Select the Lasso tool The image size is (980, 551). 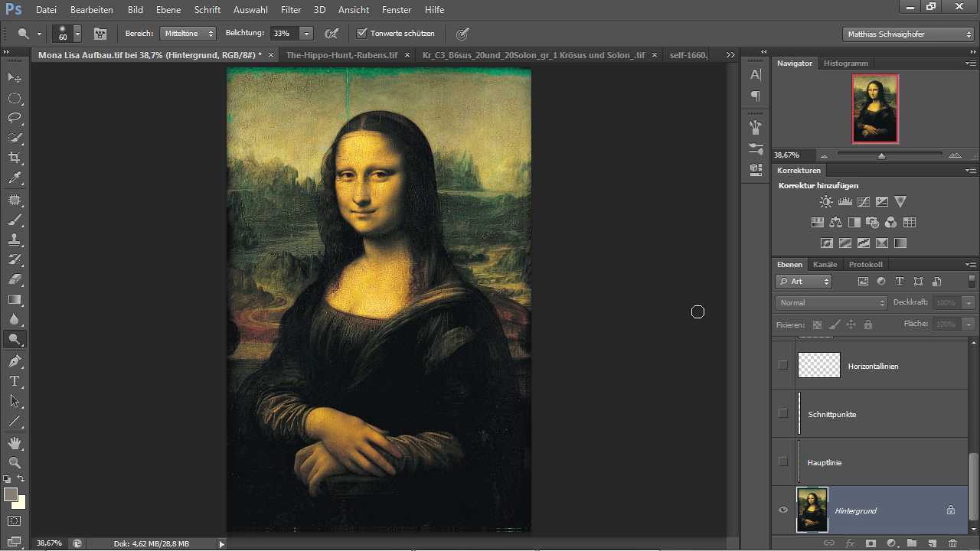click(x=15, y=118)
